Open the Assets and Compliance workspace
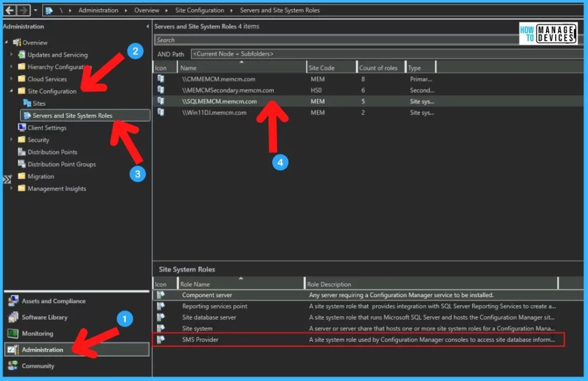Screen dimensions: 588x381 point(77,301)
